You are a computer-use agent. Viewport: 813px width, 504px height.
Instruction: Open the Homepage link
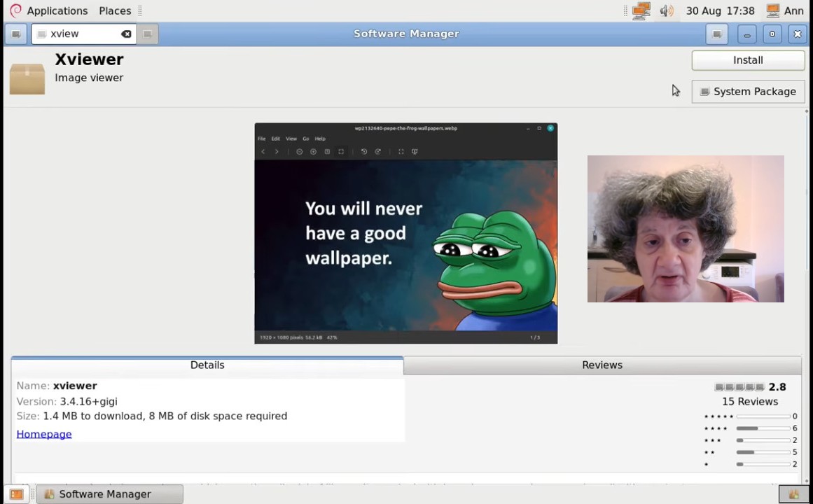point(44,434)
